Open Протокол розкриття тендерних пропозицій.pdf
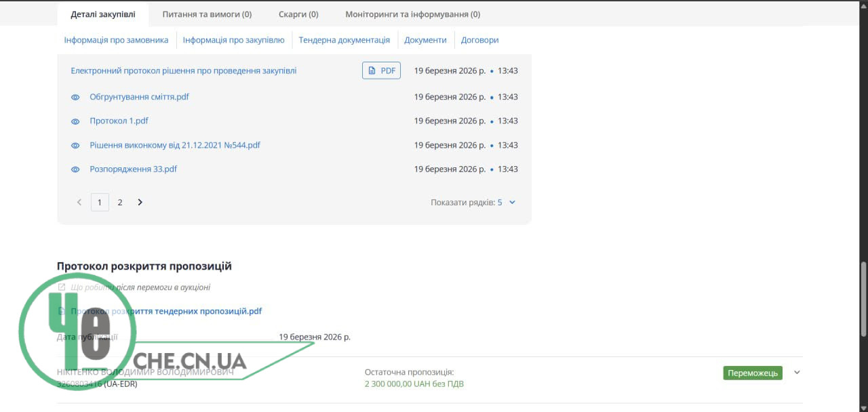Screen dimensions: 868x412 [166, 311]
